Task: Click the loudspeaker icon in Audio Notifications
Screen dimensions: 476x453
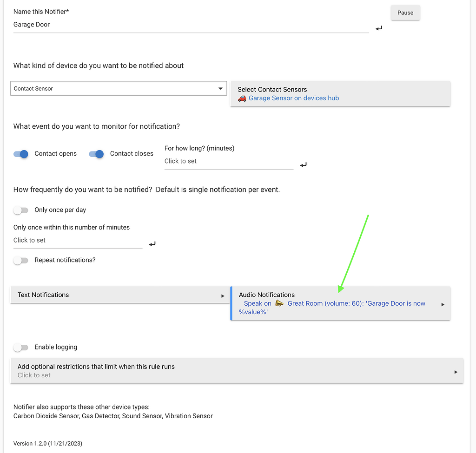Action: tap(279, 302)
